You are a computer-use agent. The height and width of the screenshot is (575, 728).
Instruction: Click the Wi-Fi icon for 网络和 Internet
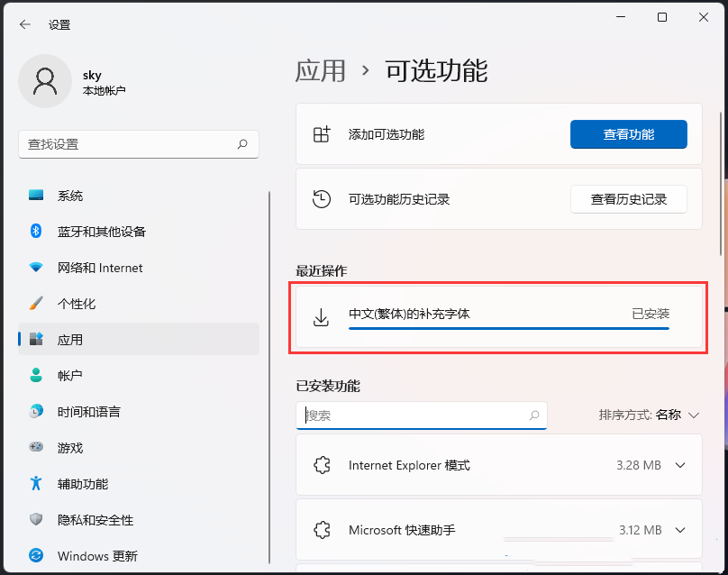(x=36, y=268)
